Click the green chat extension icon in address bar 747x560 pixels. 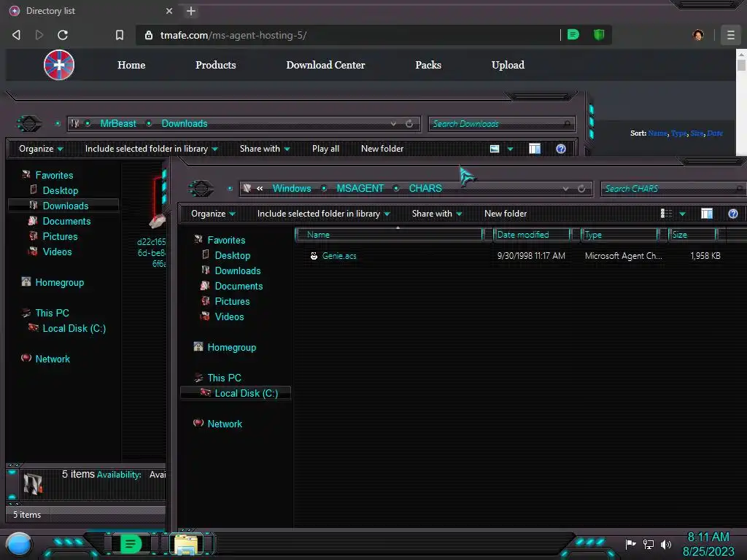(x=573, y=34)
